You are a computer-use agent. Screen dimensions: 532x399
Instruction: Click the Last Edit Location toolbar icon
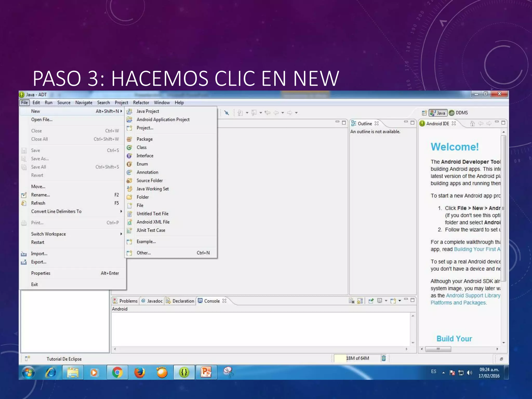point(267,113)
